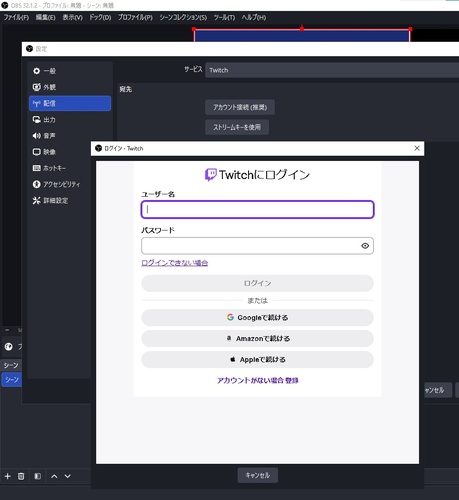459x500 pixels.
Task: Continue with Amazon button
Action: pyautogui.click(x=257, y=338)
